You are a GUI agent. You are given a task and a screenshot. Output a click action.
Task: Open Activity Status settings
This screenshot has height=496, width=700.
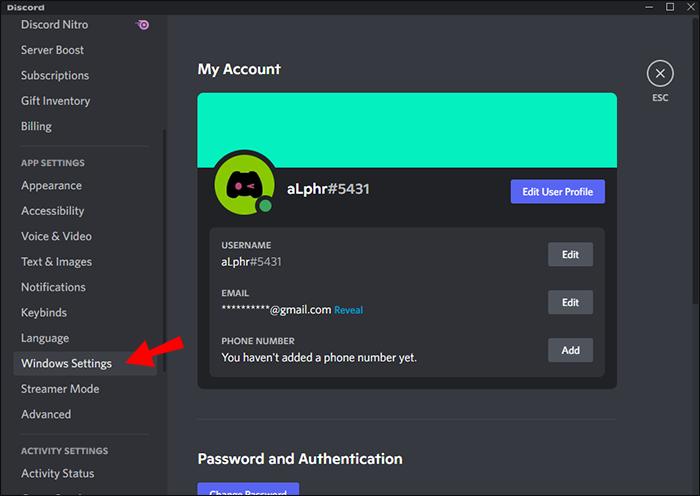pos(58,474)
